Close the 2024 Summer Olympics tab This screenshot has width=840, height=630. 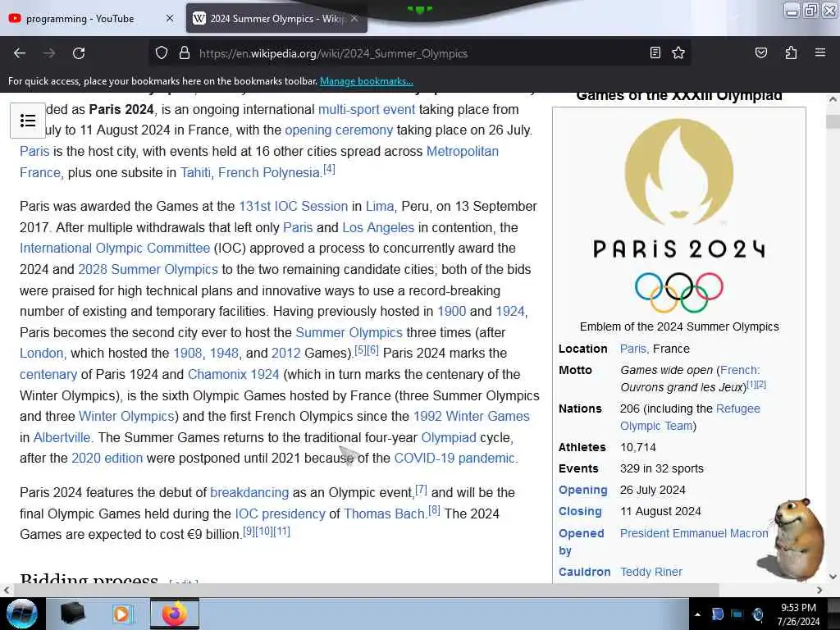(354, 18)
